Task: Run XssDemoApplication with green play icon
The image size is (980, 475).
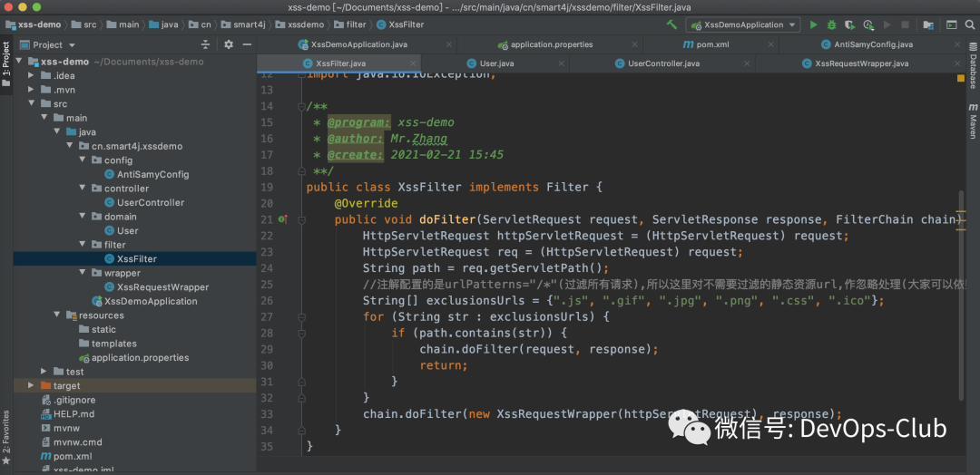Action: click(813, 25)
